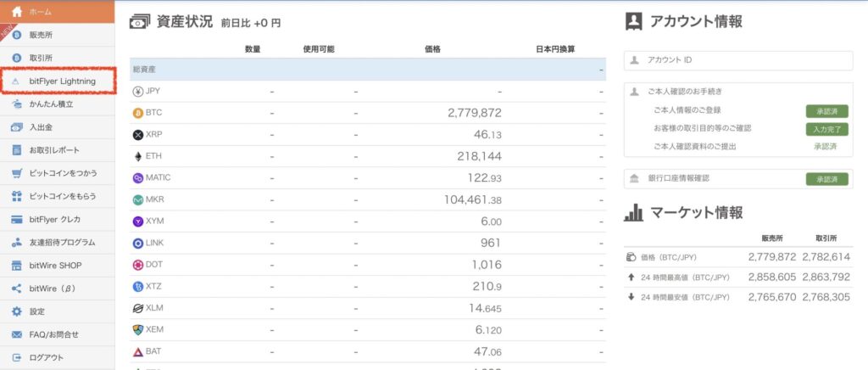Click 24 時間最安値 取引所 value 2,768,305
The width and height of the screenshot is (868, 370).
826,297
